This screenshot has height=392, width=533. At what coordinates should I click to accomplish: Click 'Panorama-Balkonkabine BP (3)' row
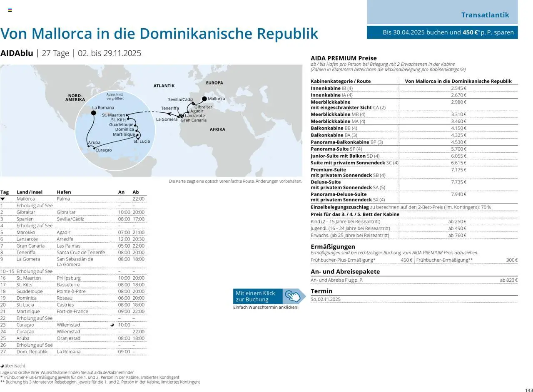(x=414, y=142)
